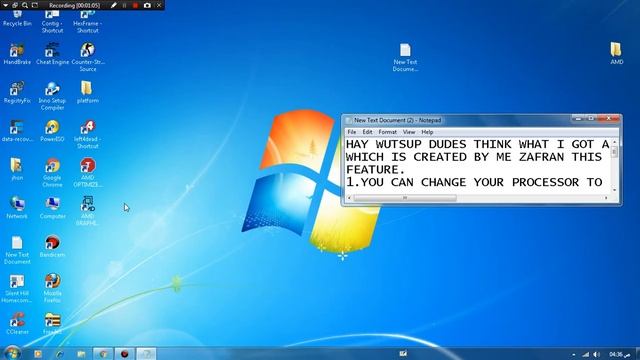Open Windows Explorer folder on taskbar

pos(81,354)
